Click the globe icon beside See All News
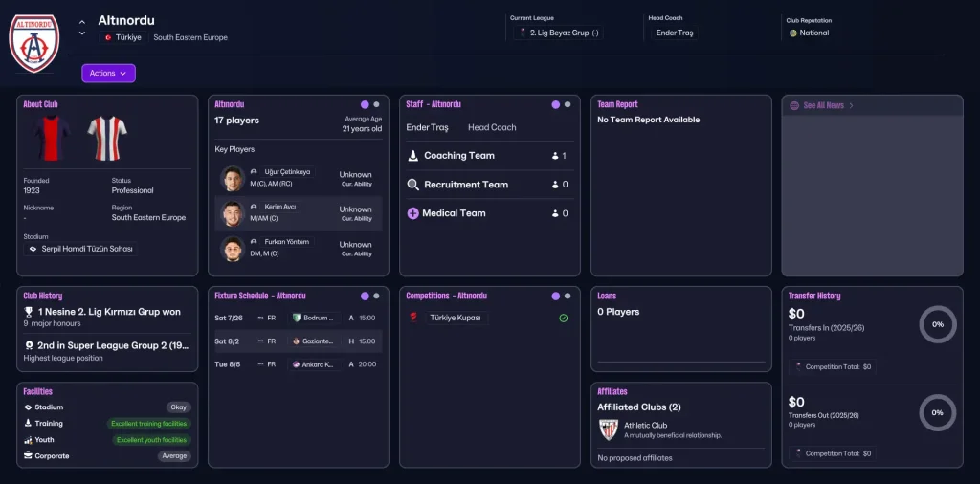 (794, 105)
